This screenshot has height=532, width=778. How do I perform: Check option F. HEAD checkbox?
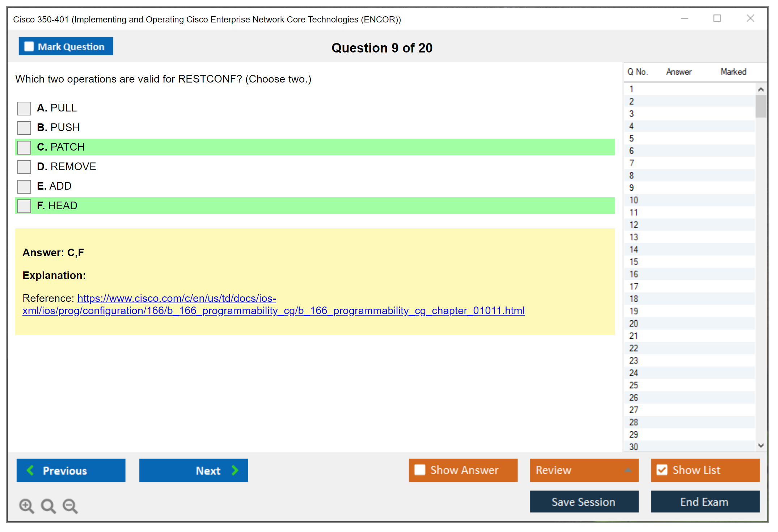pyautogui.click(x=24, y=206)
